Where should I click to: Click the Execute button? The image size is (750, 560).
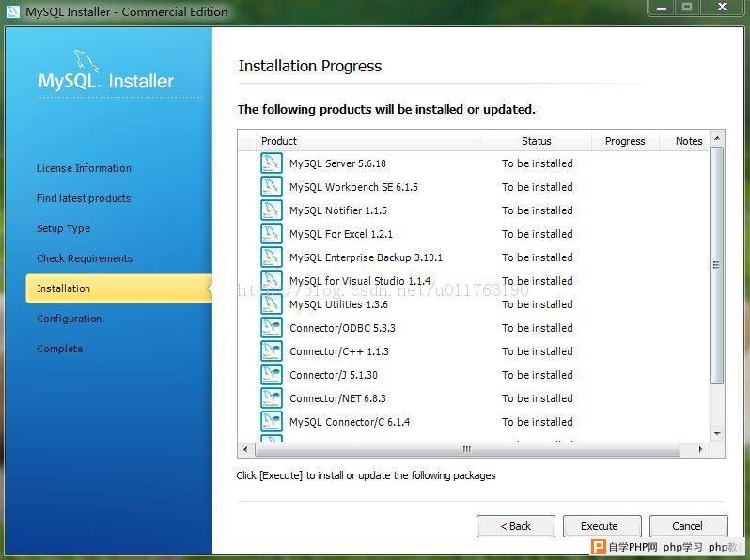602,526
